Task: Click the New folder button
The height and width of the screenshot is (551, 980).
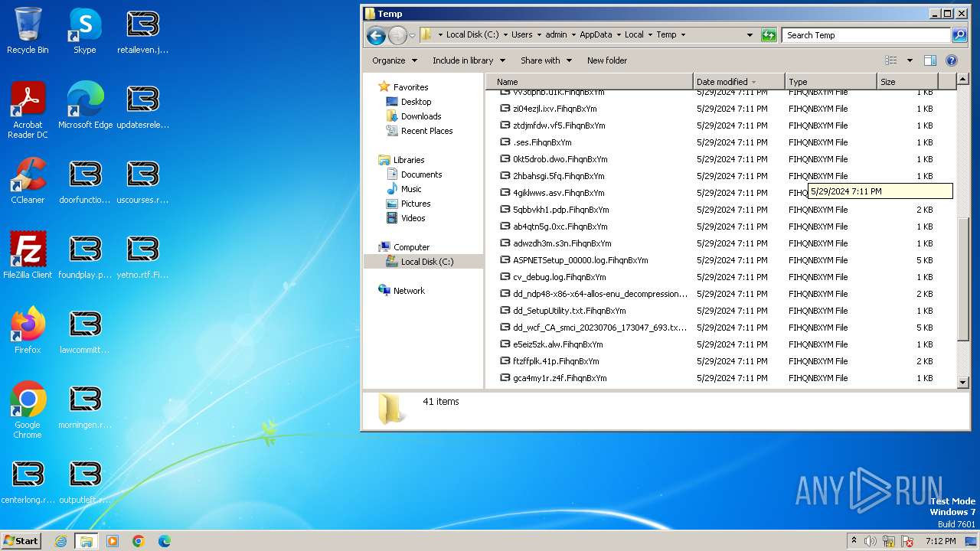Action: click(607, 60)
